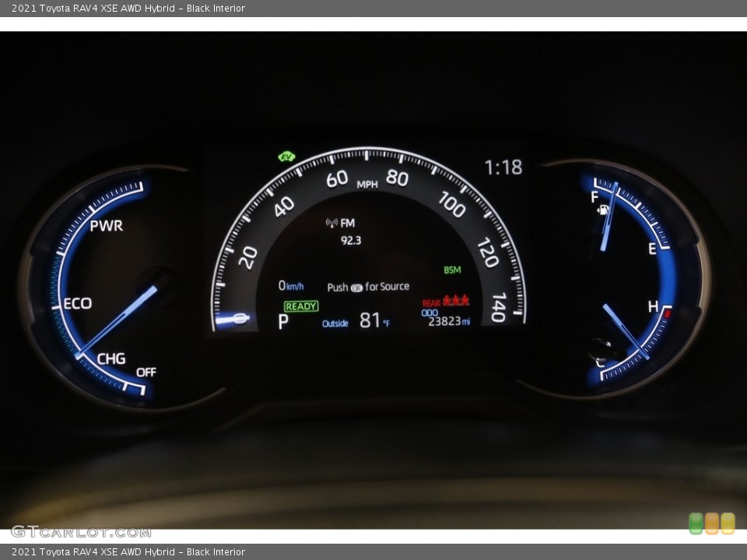The height and width of the screenshot is (560, 747).
Task: Click the green square button in corner
Action: [696, 523]
